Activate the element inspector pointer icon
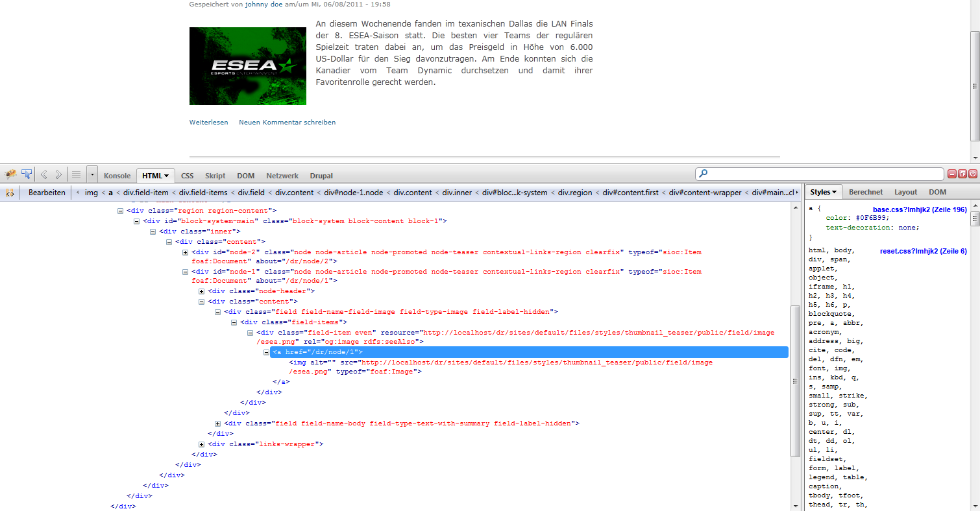This screenshot has height=511, width=980. (27, 174)
